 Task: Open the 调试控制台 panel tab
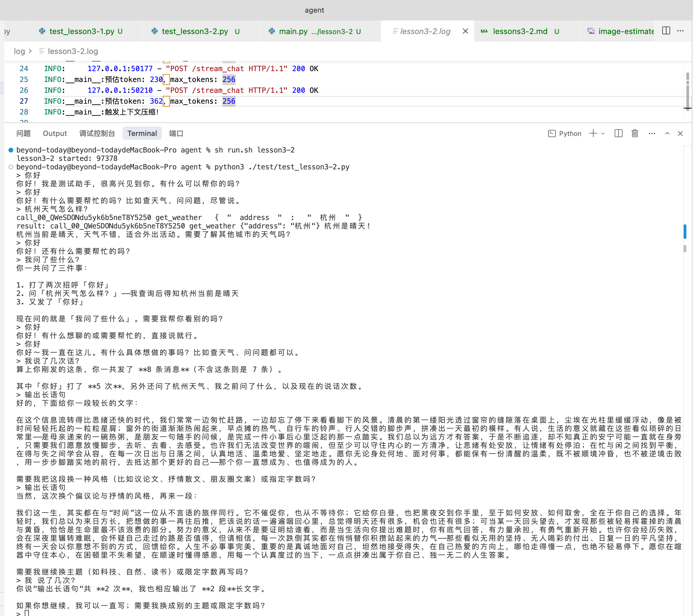[x=97, y=134]
